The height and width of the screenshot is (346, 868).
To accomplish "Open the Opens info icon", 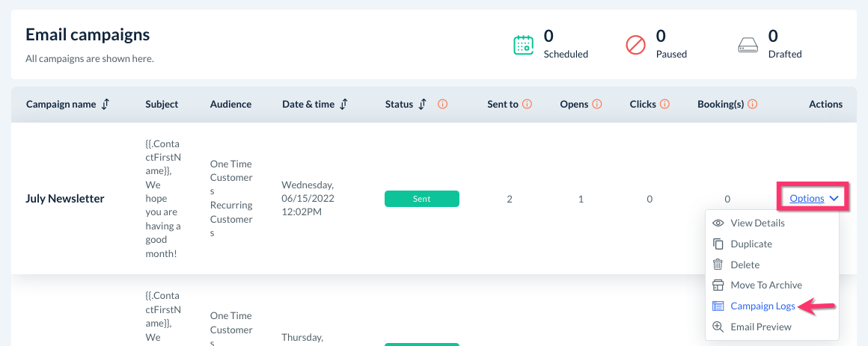I will pyautogui.click(x=597, y=104).
